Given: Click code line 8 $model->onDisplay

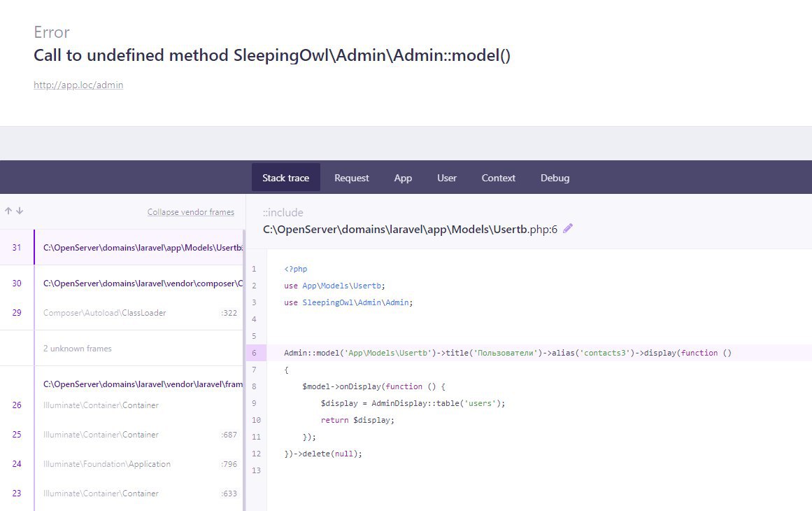Looking at the screenshot, I should point(374,386).
